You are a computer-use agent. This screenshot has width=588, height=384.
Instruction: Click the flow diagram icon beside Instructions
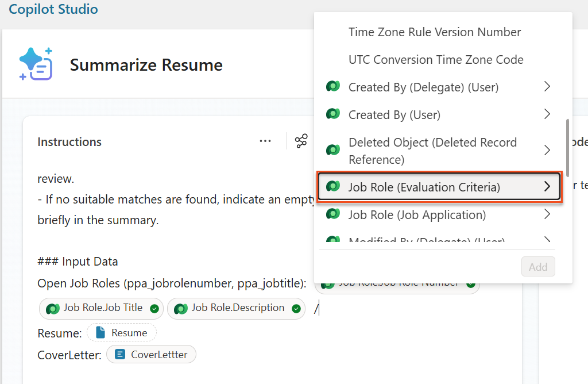coord(301,140)
